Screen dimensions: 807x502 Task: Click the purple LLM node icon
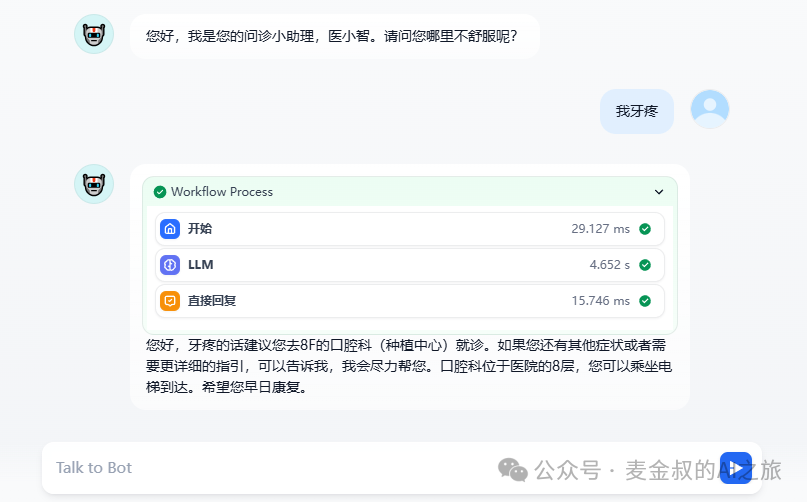click(170, 265)
